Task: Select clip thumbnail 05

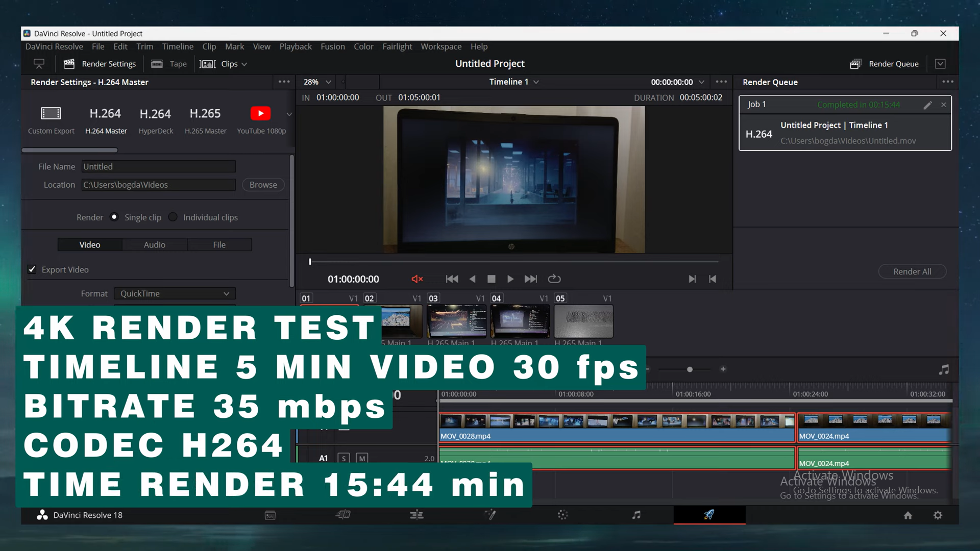Action: [583, 321]
